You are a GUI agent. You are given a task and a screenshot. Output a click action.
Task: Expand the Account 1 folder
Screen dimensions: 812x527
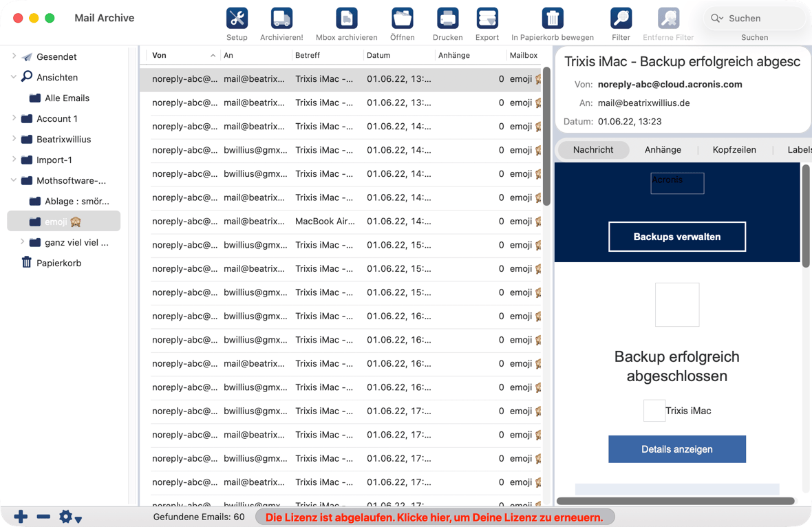coord(14,118)
